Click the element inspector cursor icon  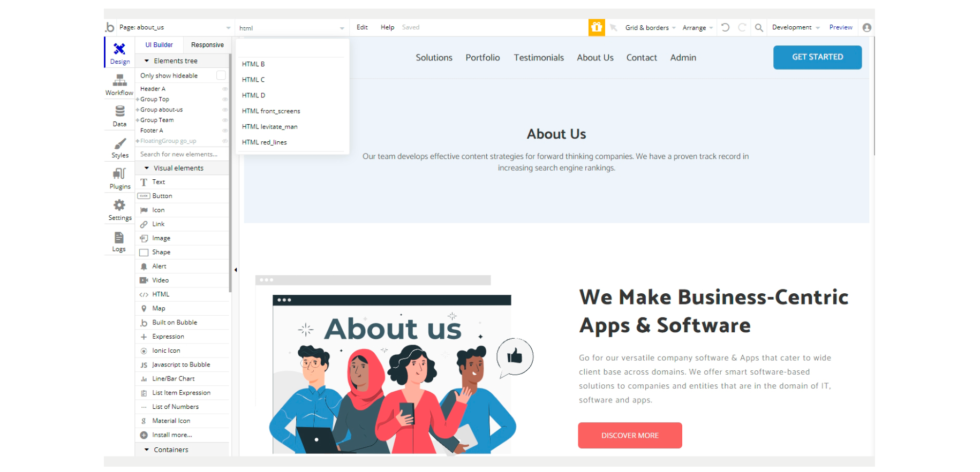[614, 27]
